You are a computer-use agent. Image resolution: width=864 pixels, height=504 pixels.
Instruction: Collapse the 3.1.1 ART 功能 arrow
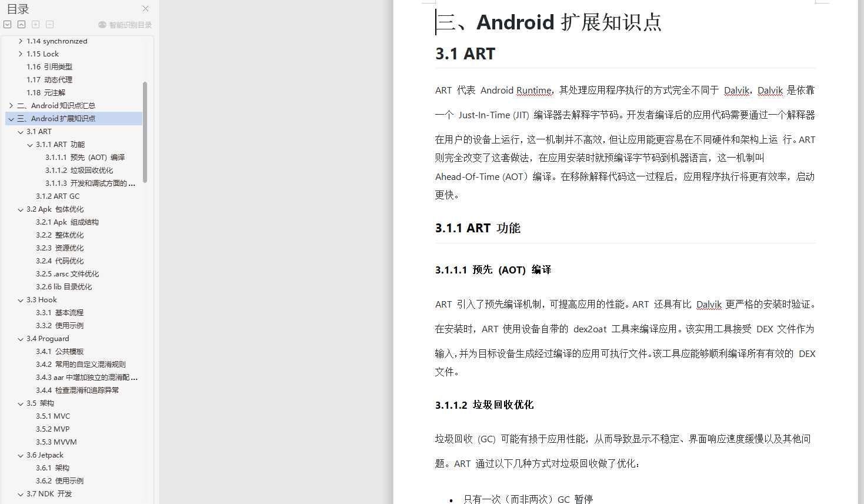tap(30, 145)
